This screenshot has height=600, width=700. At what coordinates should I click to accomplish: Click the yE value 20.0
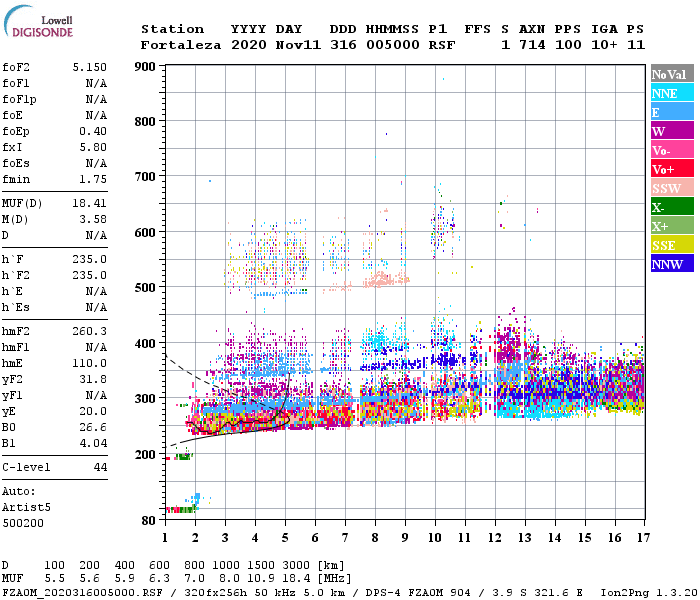[x=93, y=411]
